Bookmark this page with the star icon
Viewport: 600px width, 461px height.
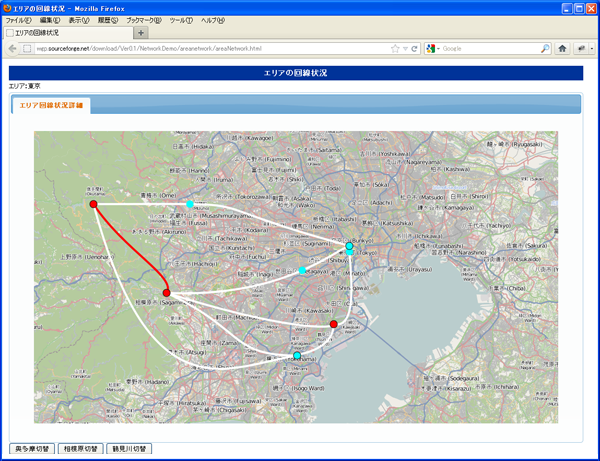pyautogui.click(x=395, y=49)
